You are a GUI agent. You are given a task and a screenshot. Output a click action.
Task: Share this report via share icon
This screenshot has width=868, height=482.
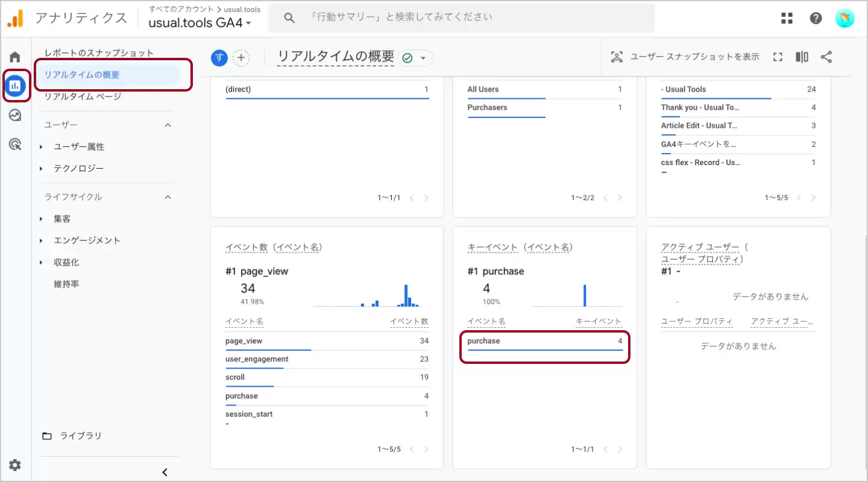[x=826, y=57]
